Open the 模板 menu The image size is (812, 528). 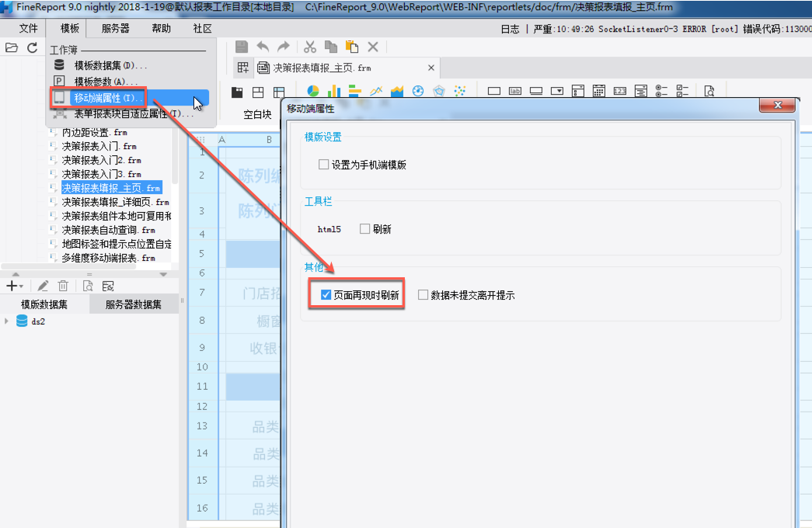pos(70,29)
